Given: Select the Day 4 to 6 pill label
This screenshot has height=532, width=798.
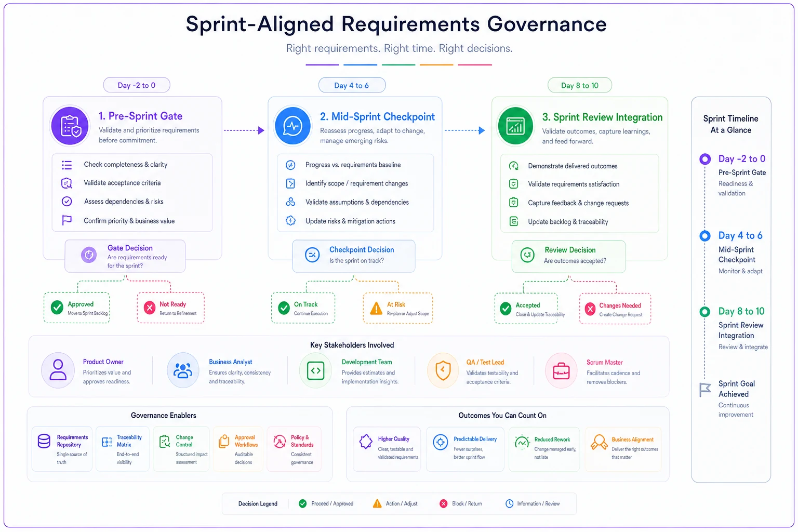Looking at the screenshot, I should [x=352, y=85].
